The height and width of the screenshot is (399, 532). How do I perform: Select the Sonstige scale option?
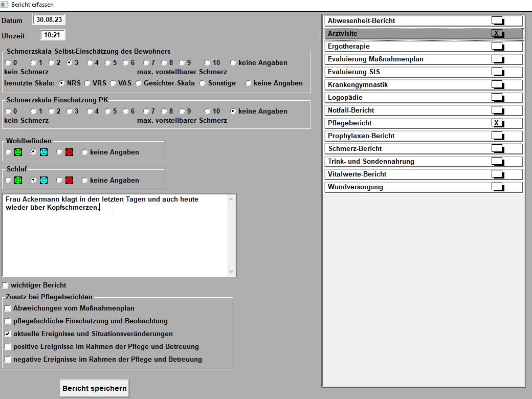(x=202, y=83)
